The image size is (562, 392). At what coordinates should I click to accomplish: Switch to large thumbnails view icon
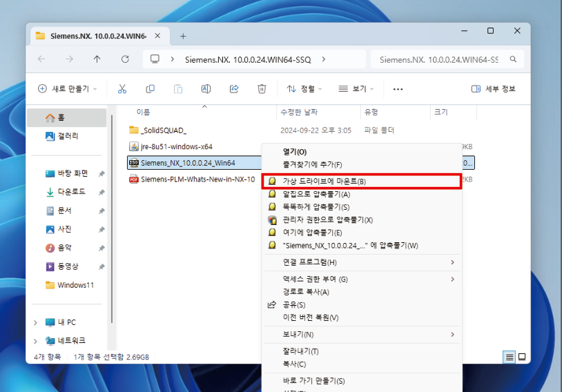click(x=522, y=357)
